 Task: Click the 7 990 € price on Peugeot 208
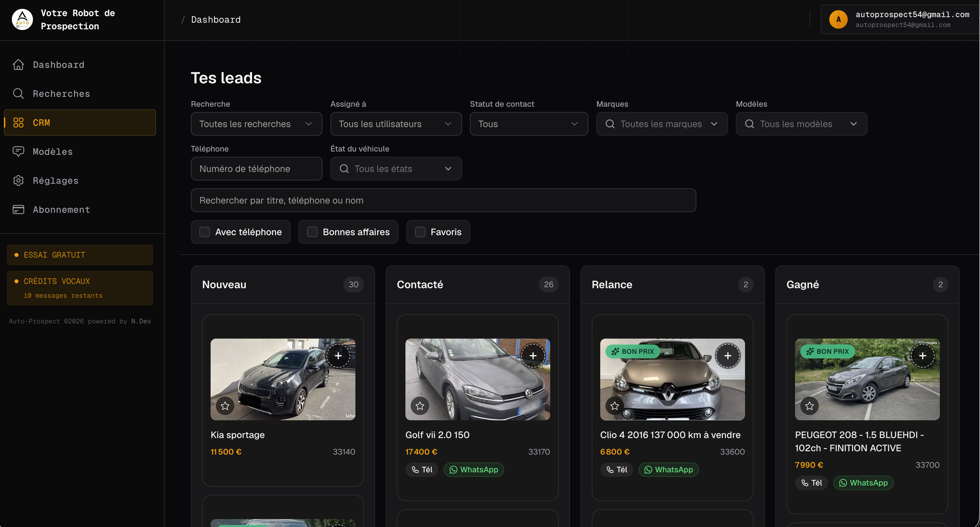point(809,465)
